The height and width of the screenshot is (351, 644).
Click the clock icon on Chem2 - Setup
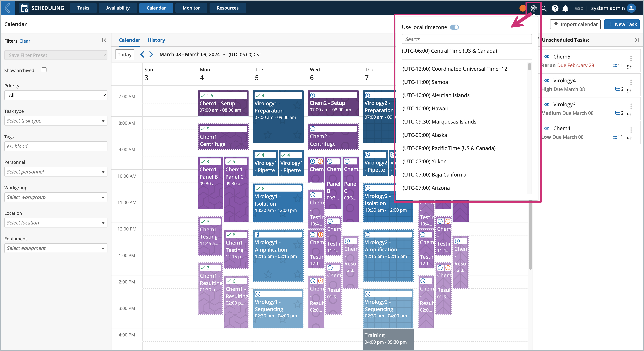click(312, 95)
